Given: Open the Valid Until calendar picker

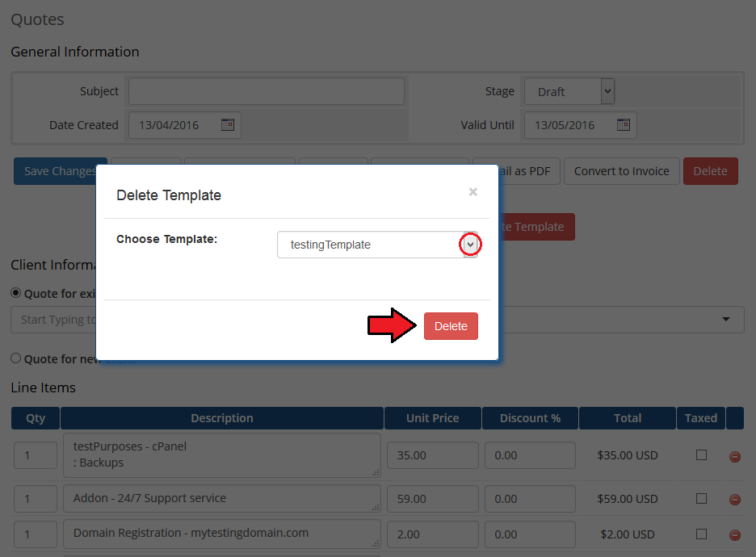Looking at the screenshot, I should coord(624,125).
